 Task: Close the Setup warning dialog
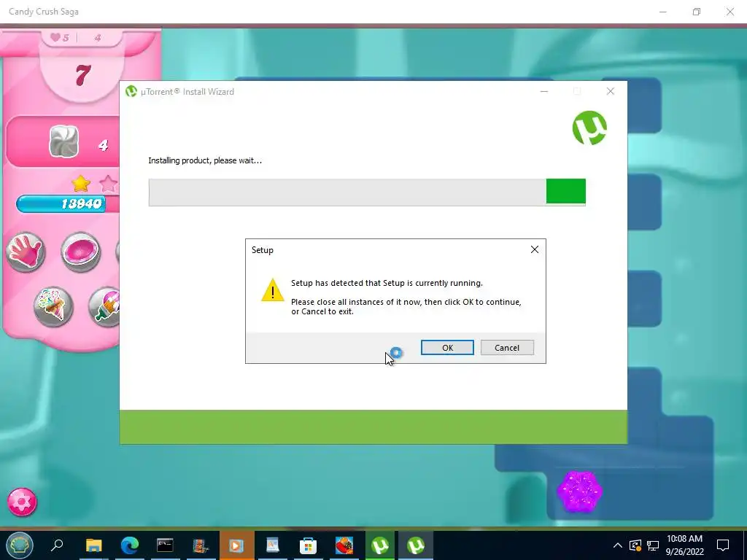point(535,249)
